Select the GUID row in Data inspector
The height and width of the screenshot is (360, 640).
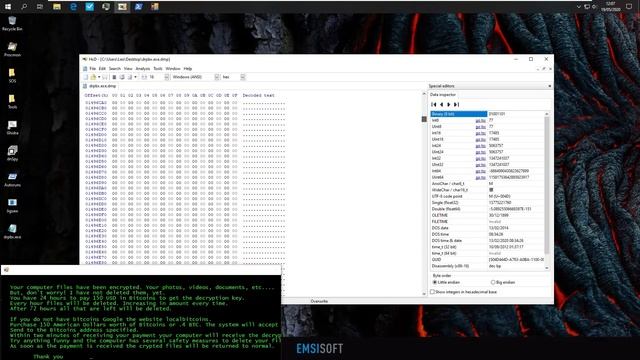click(x=487, y=260)
